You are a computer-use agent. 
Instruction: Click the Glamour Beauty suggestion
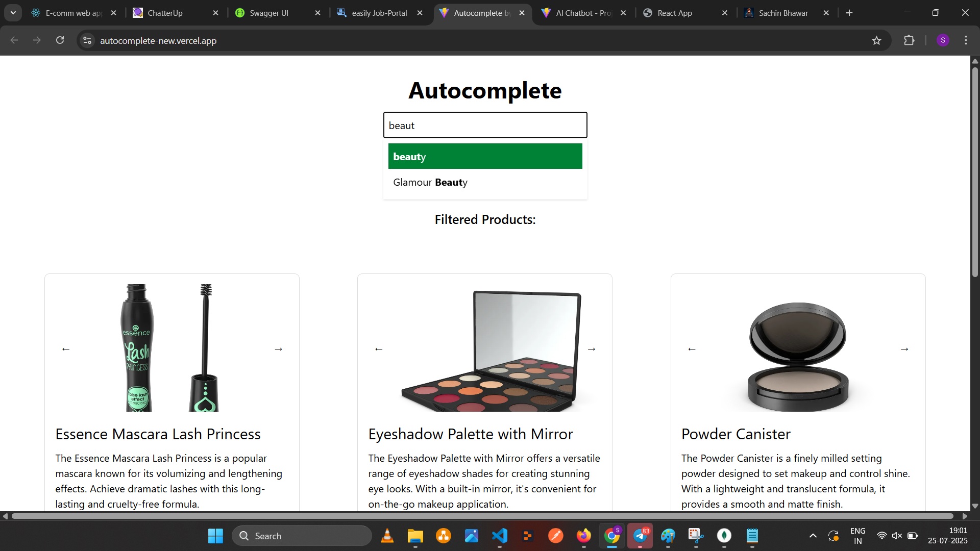[430, 182]
